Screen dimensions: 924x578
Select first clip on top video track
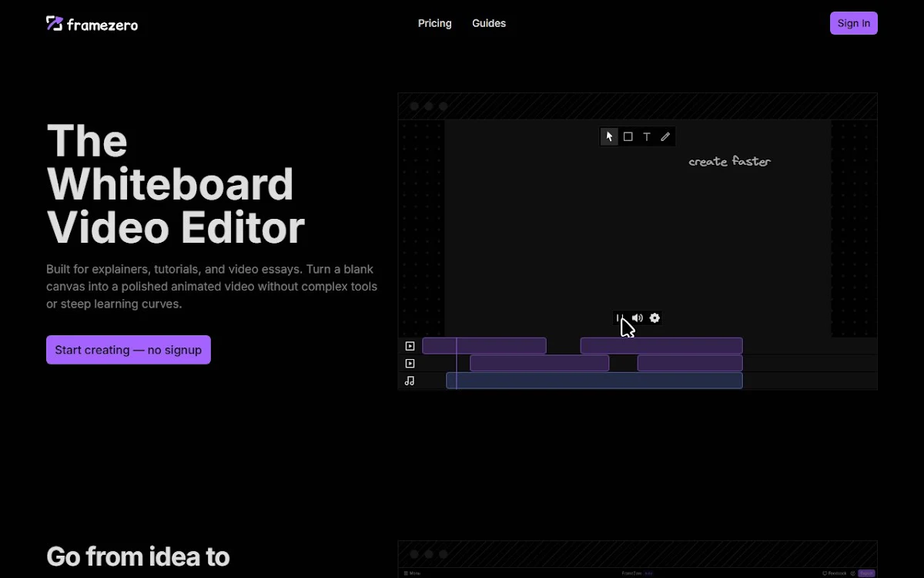[484, 345]
